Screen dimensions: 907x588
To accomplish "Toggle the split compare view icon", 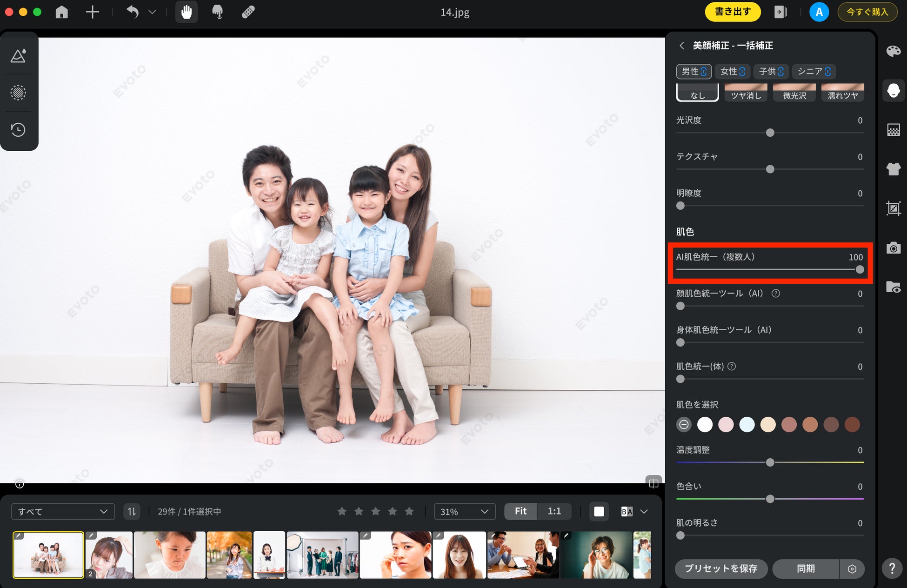I will pyautogui.click(x=654, y=483).
